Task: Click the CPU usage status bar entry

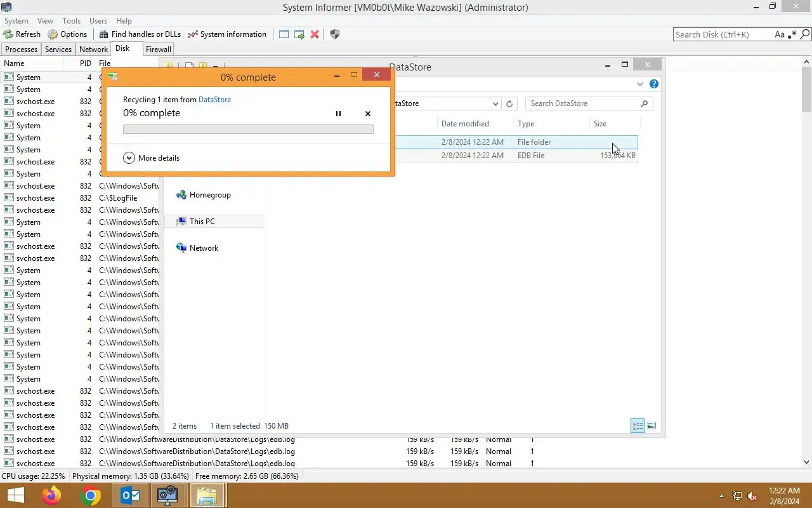Action: coord(33,476)
